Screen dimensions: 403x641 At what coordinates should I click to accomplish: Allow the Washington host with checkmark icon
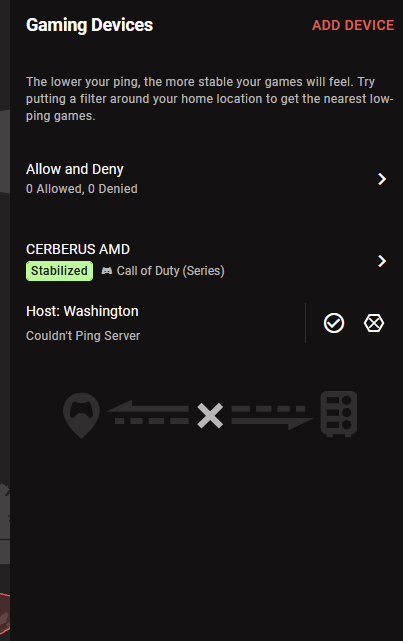(x=334, y=323)
